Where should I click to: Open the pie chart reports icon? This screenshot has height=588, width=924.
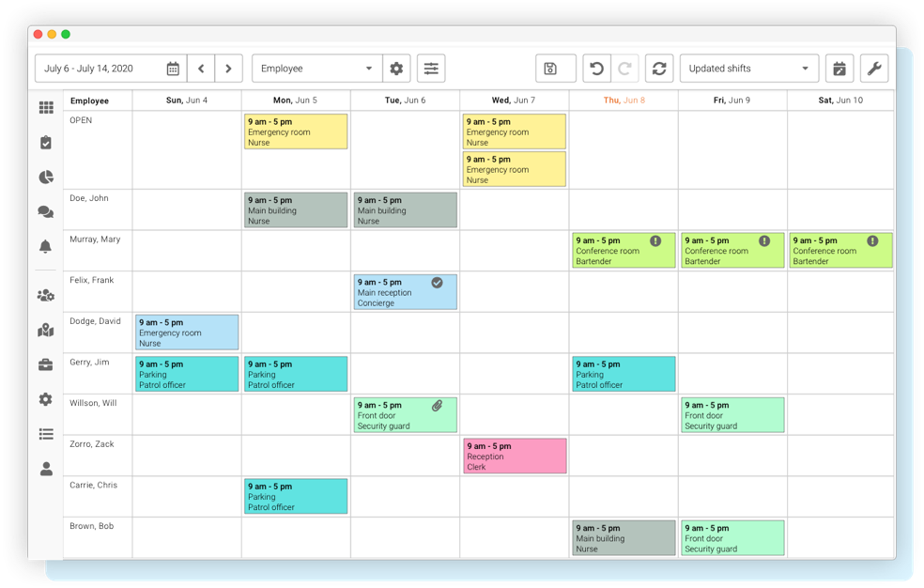click(x=46, y=178)
